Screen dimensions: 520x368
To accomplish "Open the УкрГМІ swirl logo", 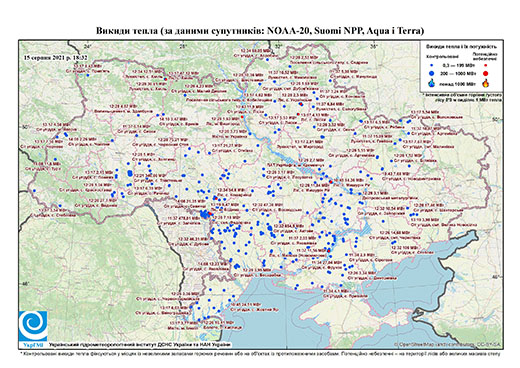I will coord(33,328).
